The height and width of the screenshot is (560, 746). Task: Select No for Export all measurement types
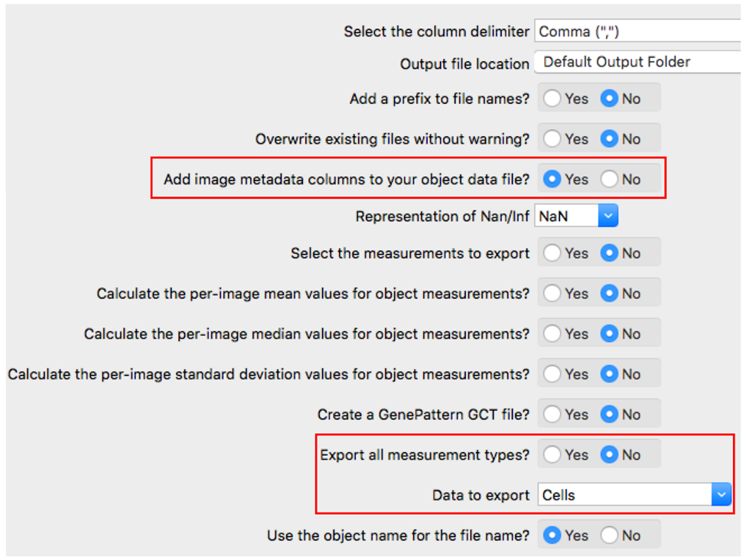[609, 454]
